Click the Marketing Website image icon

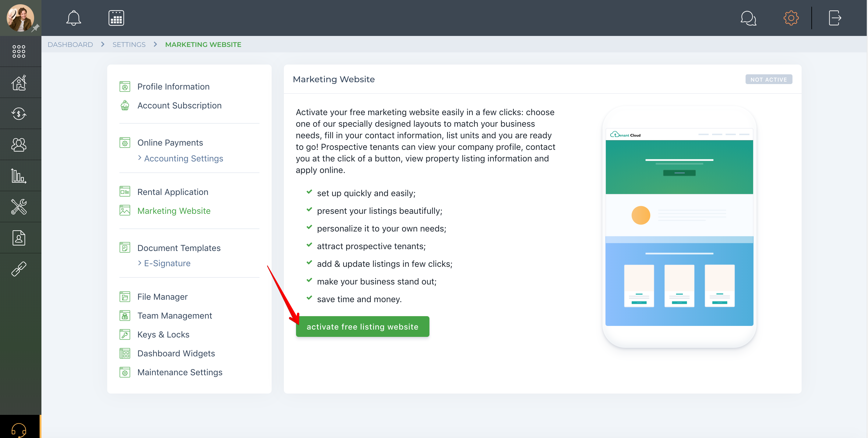coord(125,210)
